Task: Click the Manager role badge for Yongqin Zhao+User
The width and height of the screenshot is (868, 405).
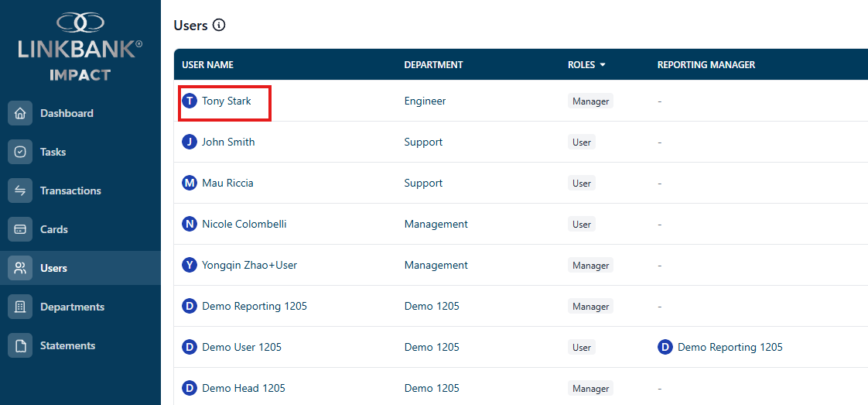Action: pyautogui.click(x=591, y=266)
